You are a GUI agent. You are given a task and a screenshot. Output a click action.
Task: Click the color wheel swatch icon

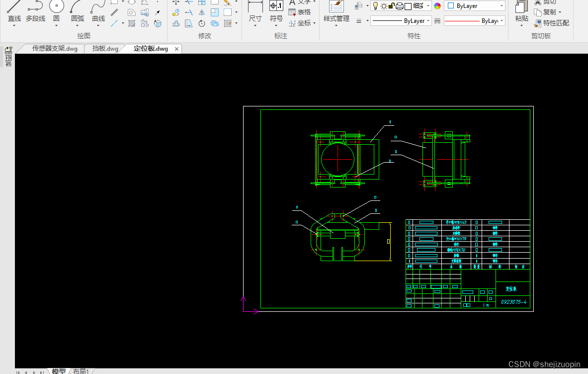pos(437,6)
